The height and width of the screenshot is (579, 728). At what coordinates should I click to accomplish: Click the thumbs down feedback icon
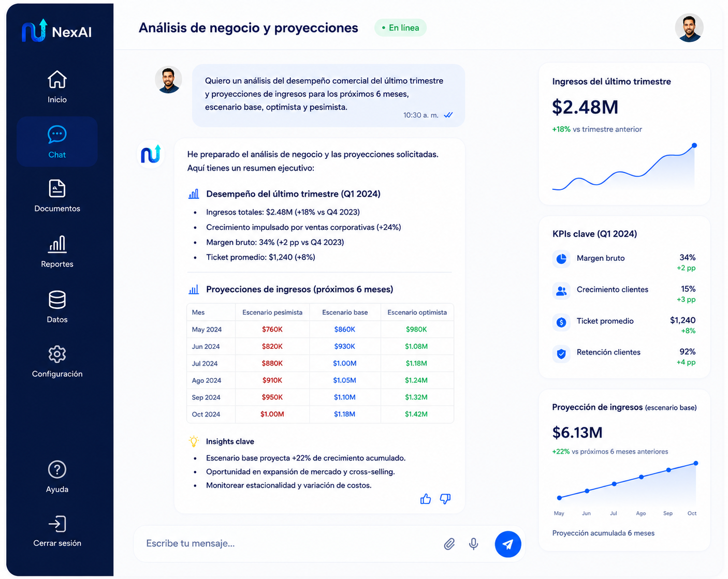tap(445, 499)
